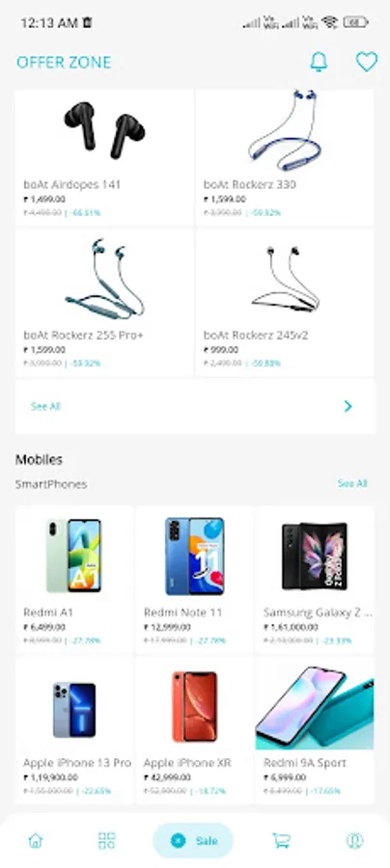Open shopping cart icon
Screen dimensions: 390x868
[282, 840]
